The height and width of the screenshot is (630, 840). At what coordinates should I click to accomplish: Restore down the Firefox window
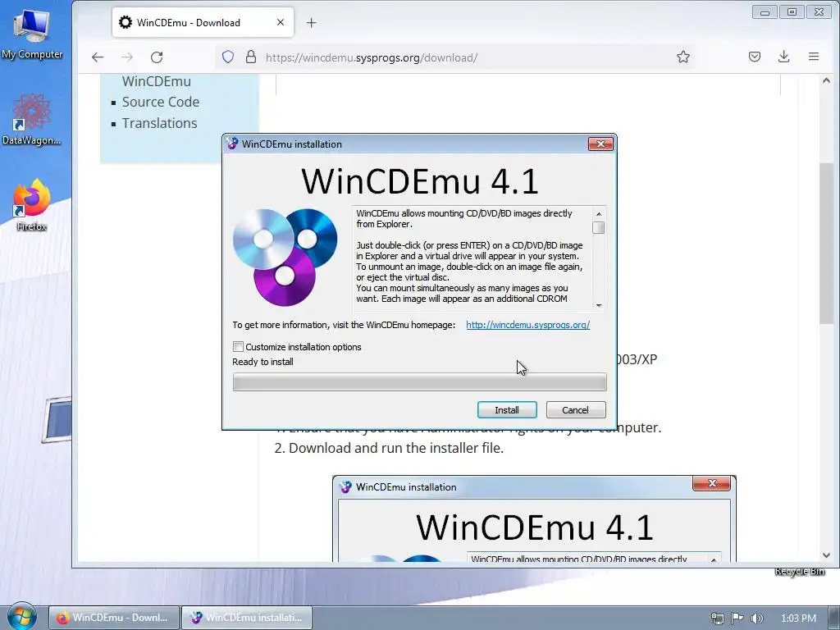pos(792,11)
